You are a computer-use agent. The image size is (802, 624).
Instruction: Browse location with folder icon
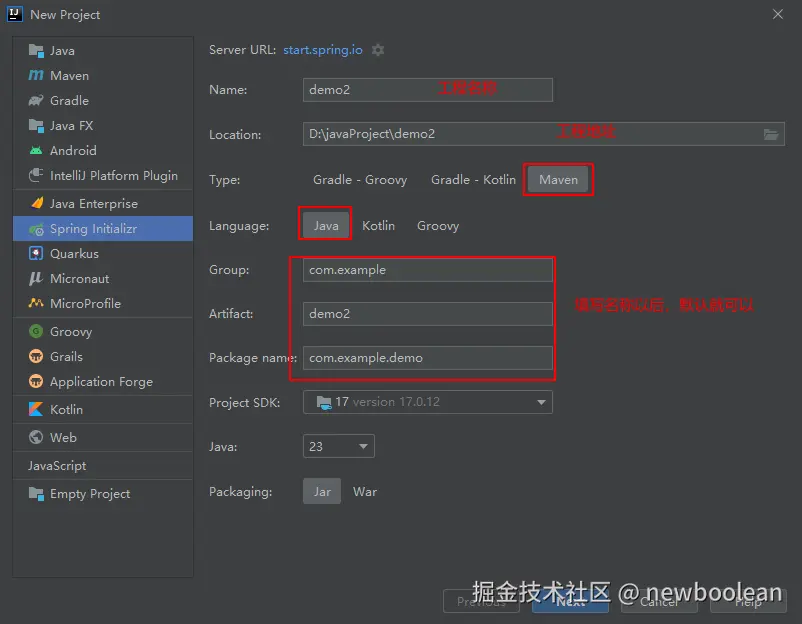[x=771, y=134]
